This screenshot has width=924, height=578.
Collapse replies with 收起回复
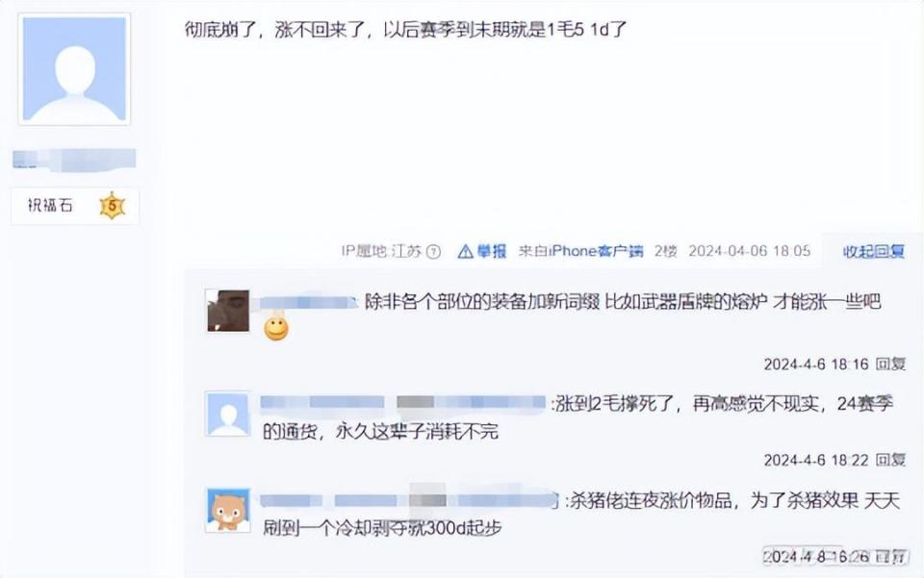point(873,251)
